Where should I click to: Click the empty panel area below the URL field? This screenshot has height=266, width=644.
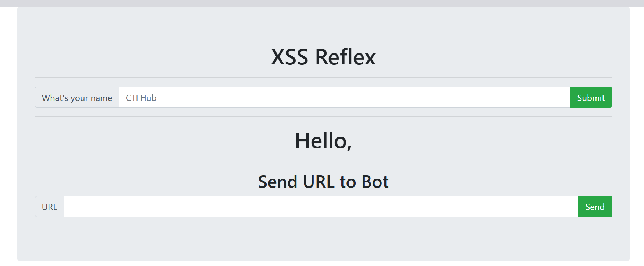click(323, 239)
